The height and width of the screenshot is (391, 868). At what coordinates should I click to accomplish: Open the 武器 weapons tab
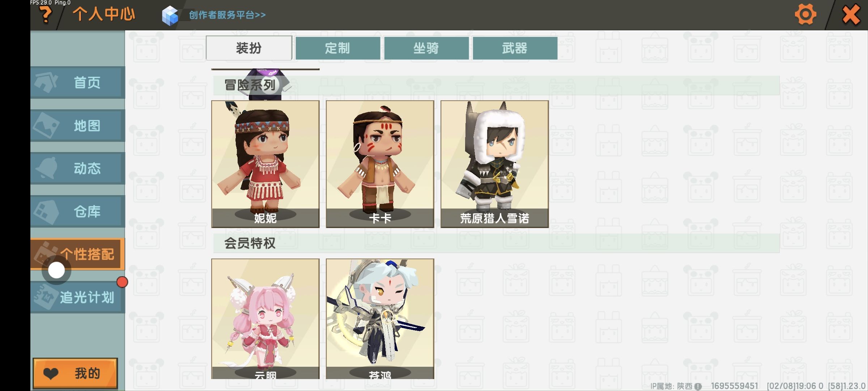pos(515,48)
